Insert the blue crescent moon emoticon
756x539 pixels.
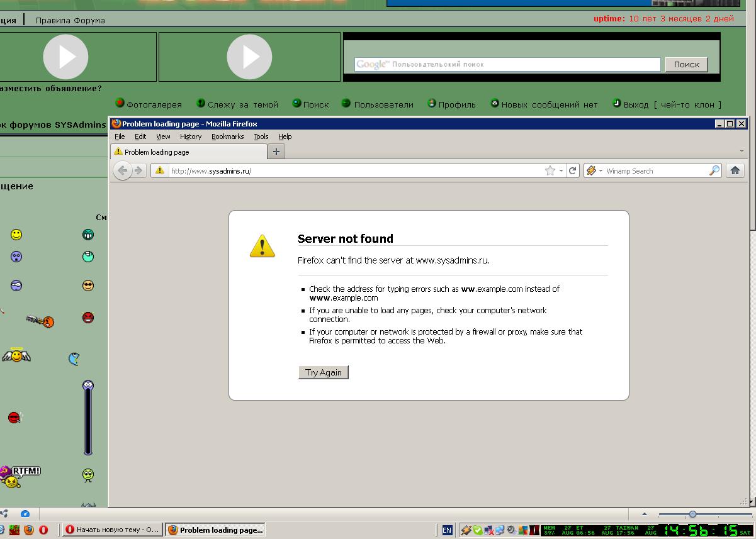74,358
